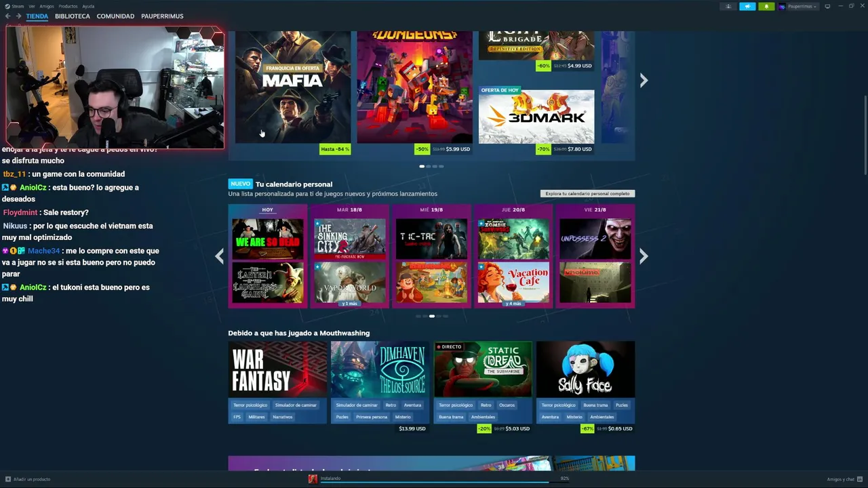Screen dimensions: 868x488
Task: Click the 'Instalando' status text
Action: pos(330,479)
